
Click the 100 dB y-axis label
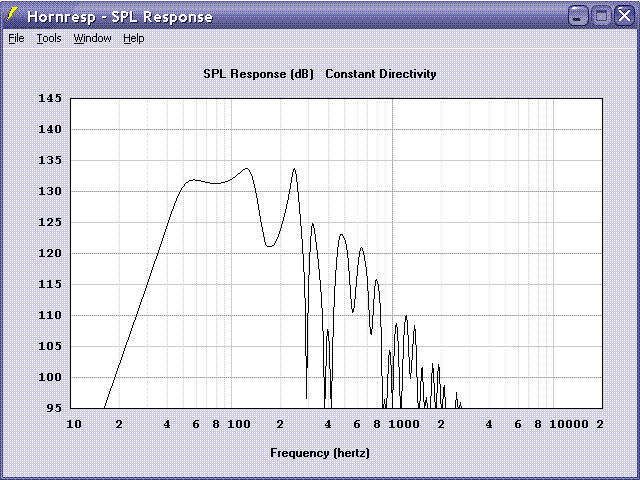click(x=50, y=377)
